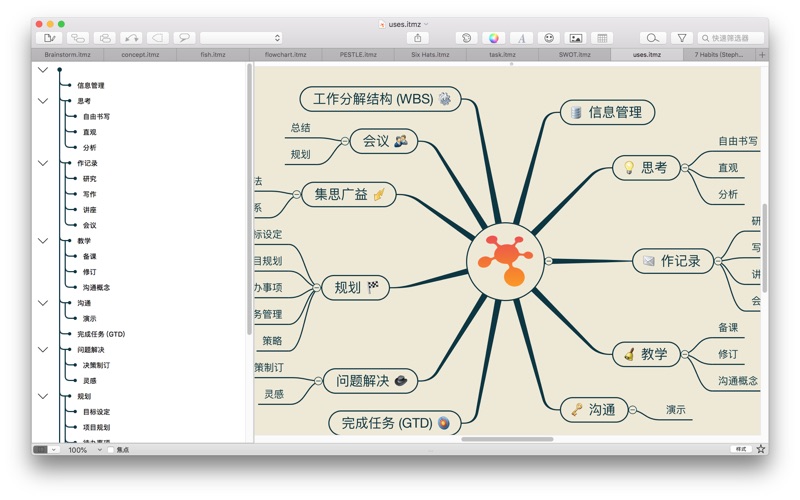Click the people icon on 会议 node
The height and width of the screenshot is (500, 800).
tap(401, 140)
